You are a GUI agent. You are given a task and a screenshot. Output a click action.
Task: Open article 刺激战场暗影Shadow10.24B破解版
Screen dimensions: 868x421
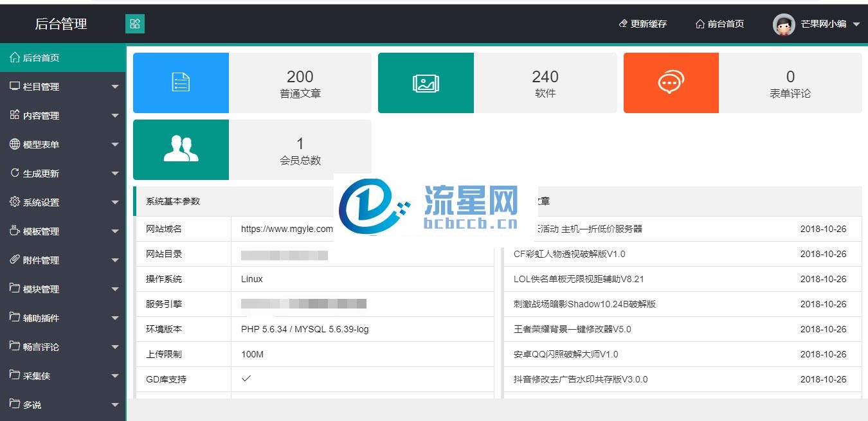pyautogui.click(x=584, y=304)
